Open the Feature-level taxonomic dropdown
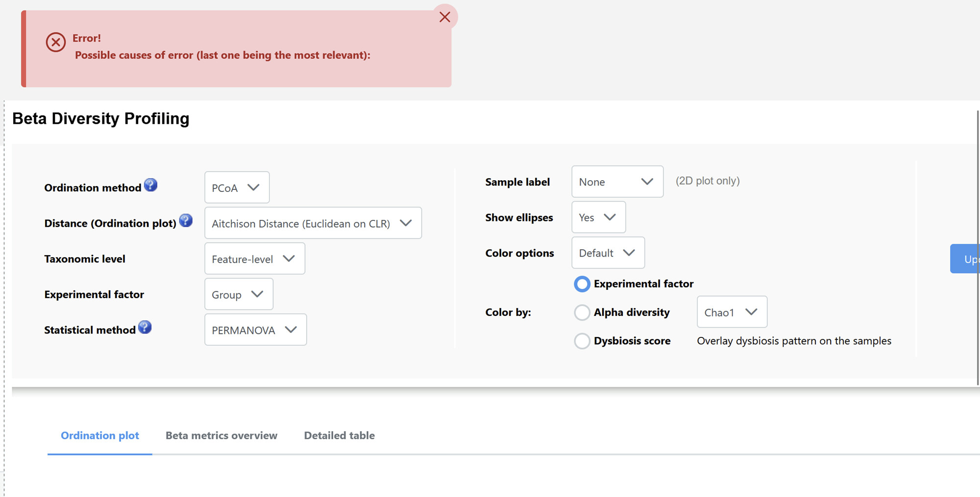 (255, 259)
